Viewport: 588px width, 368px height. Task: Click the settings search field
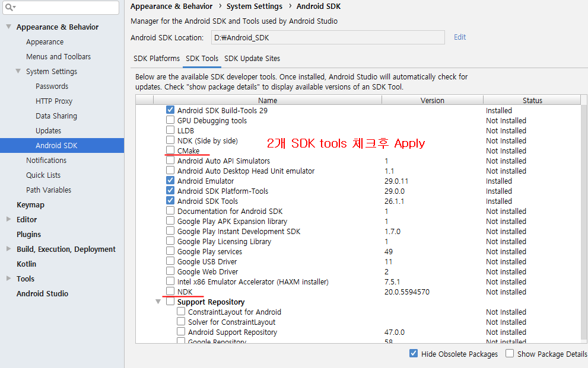(x=61, y=7)
